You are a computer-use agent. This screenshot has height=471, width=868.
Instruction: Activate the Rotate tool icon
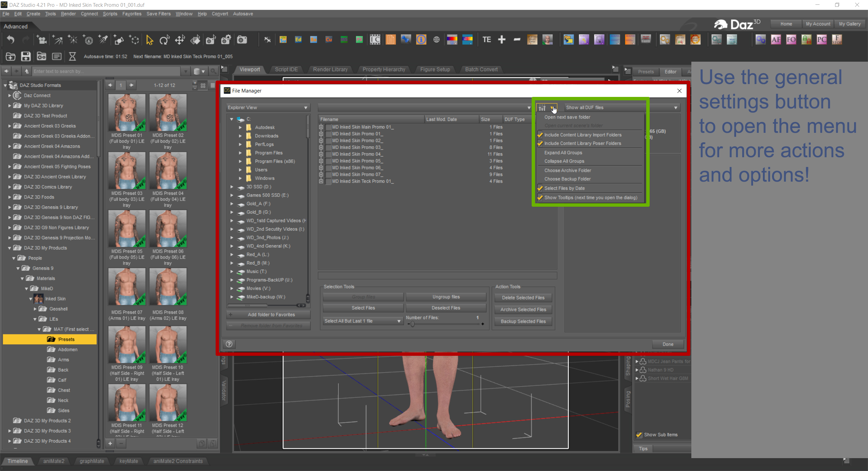[164, 40]
